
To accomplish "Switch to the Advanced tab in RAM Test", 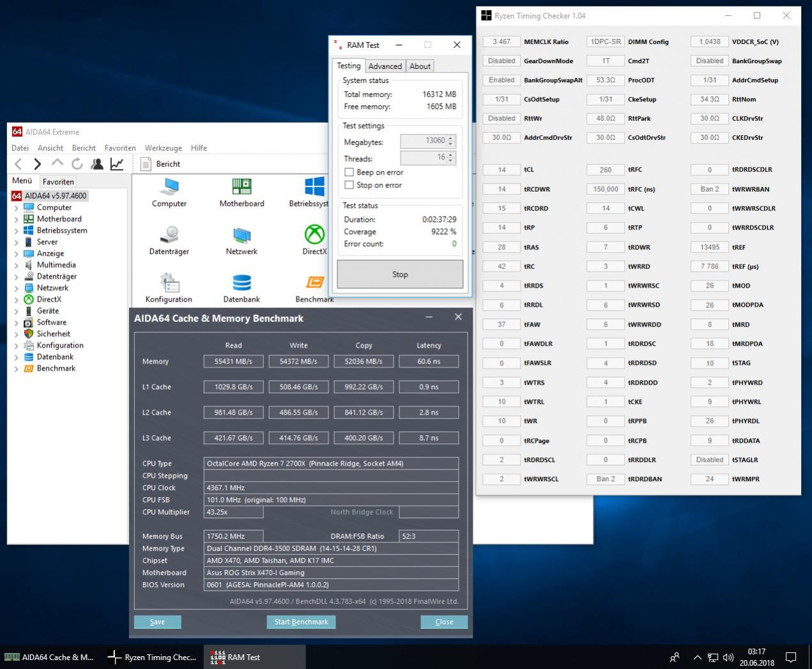I will click(385, 66).
